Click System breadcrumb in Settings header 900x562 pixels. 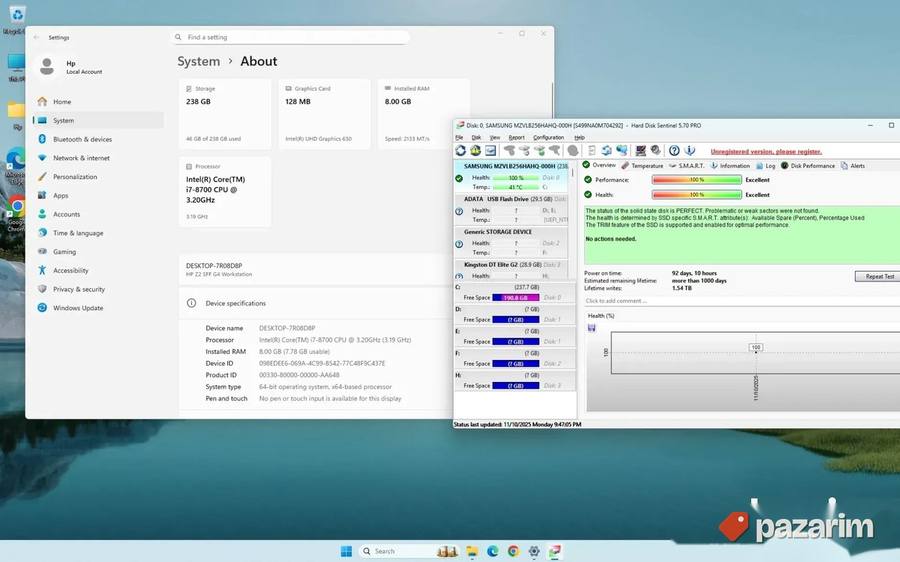[x=199, y=61]
